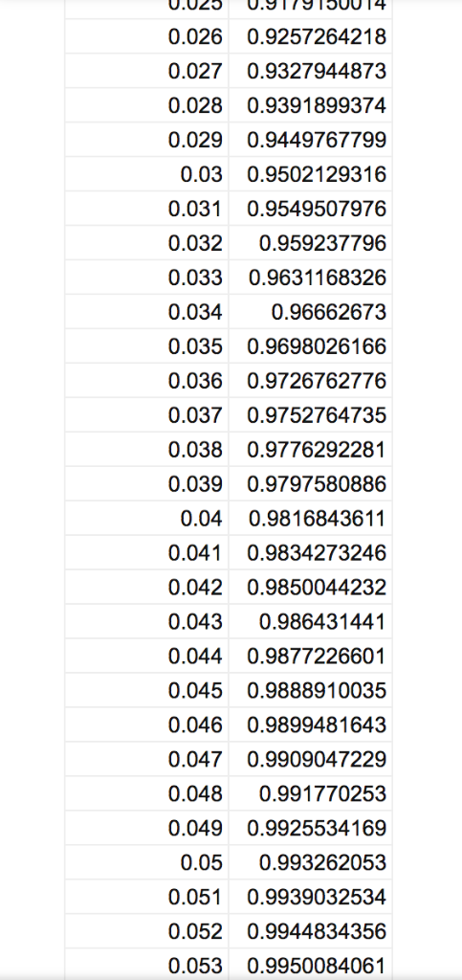Image resolution: width=462 pixels, height=980 pixels.
Task: Select the 0.04 cell
Action: pyautogui.click(x=146, y=518)
